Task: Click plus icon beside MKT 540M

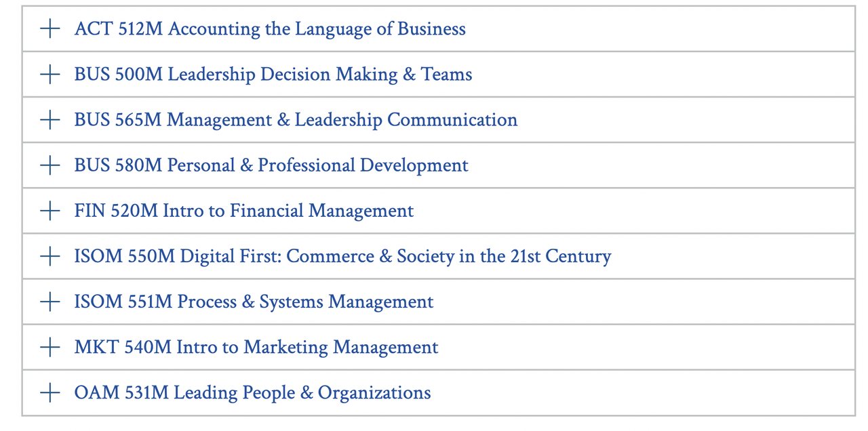Action: pos(50,347)
